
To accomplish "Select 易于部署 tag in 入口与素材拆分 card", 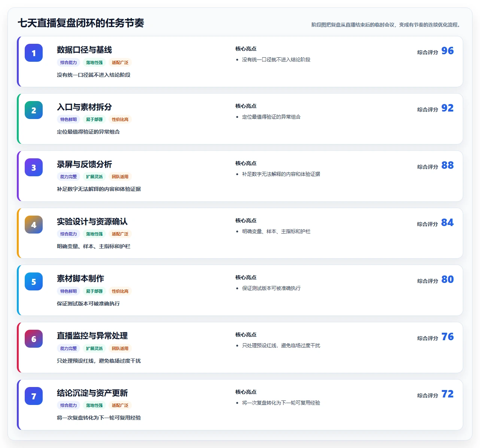I will (94, 119).
